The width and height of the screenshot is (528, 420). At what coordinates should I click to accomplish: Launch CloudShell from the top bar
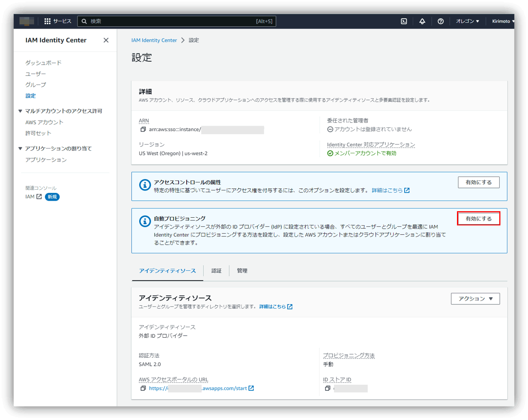pos(404,21)
